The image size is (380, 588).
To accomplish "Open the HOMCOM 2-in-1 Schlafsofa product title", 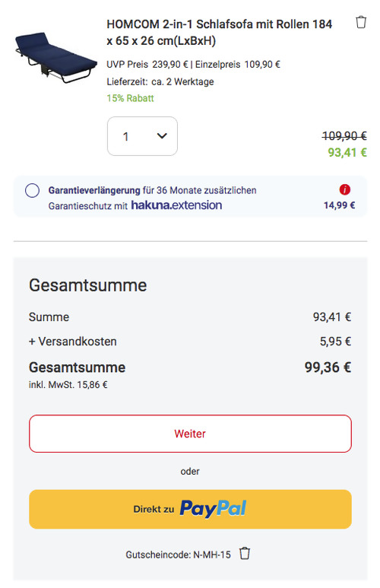I will (x=219, y=32).
